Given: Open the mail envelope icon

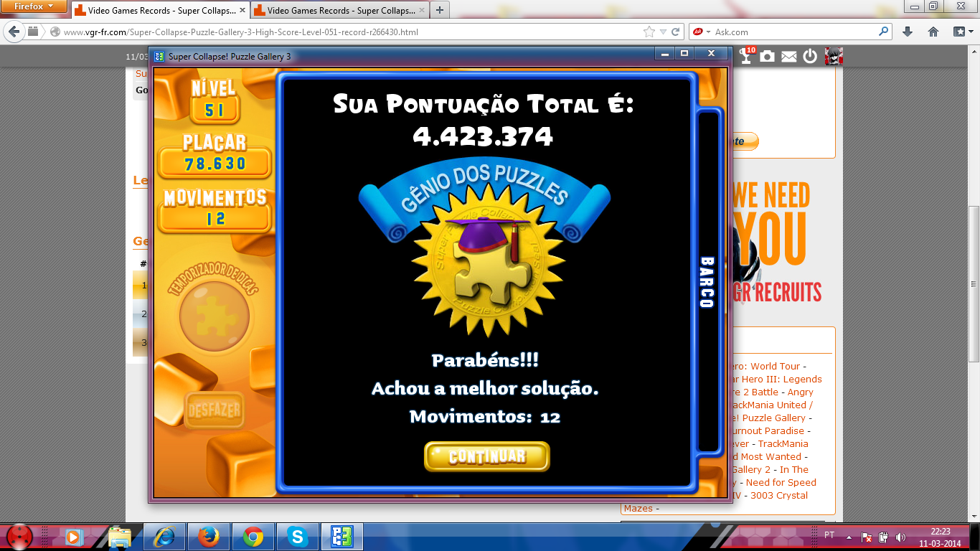Looking at the screenshot, I should tap(789, 57).
